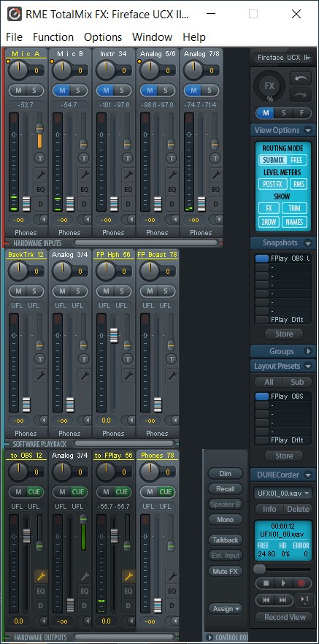Skip to next DURec file
The width and height of the screenshot is (319, 644).
283,600
